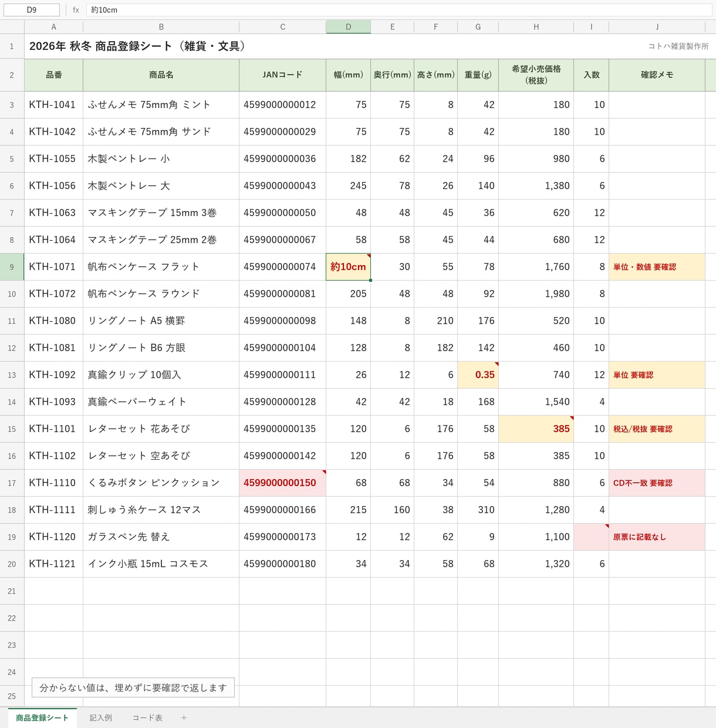Click memo 原票に記載なし
The height and width of the screenshot is (728, 716).
[x=657, y=537]
